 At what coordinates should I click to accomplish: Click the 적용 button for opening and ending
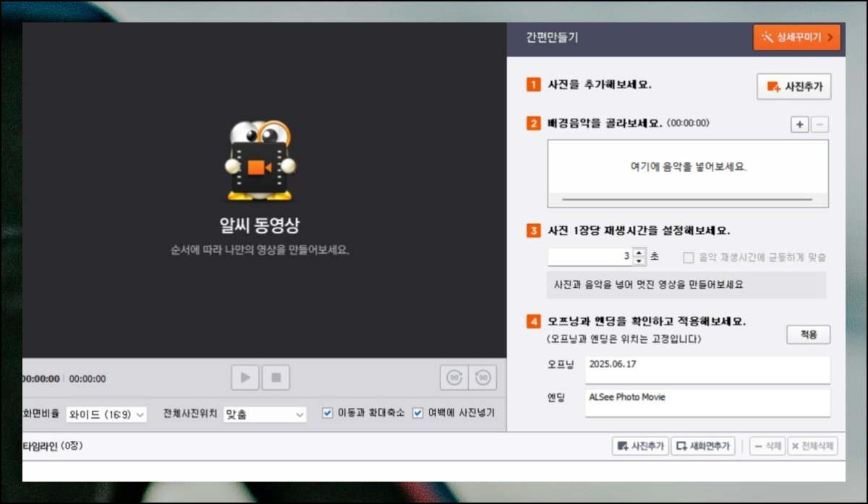click(808, 335)
